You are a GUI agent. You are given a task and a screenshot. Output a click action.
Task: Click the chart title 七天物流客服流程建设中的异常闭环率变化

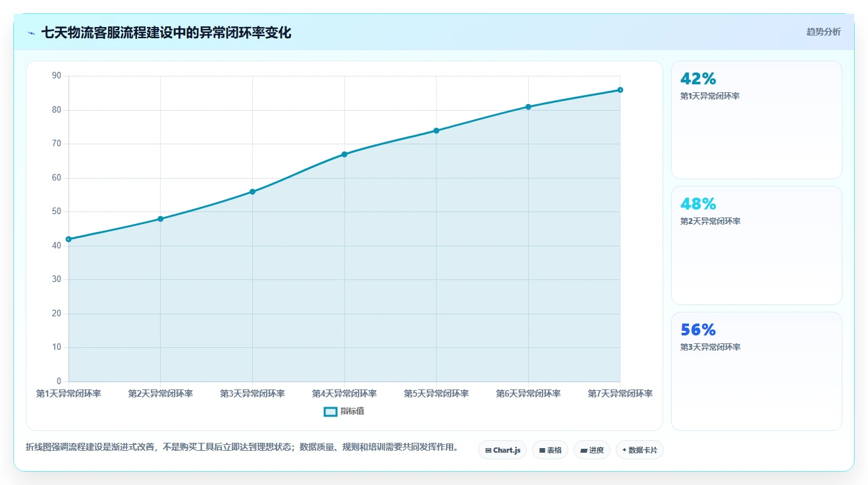coord(166,32)
